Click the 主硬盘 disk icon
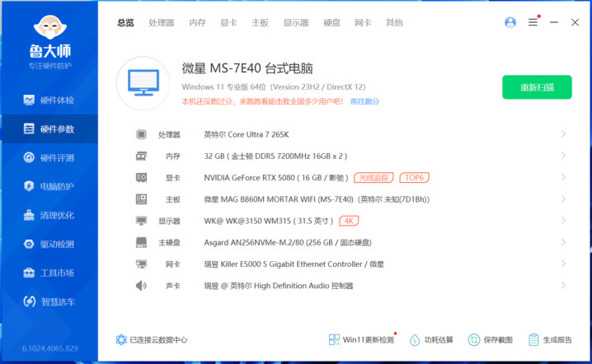Viewport: 592px width, 364px height. [x=141, y=242]
